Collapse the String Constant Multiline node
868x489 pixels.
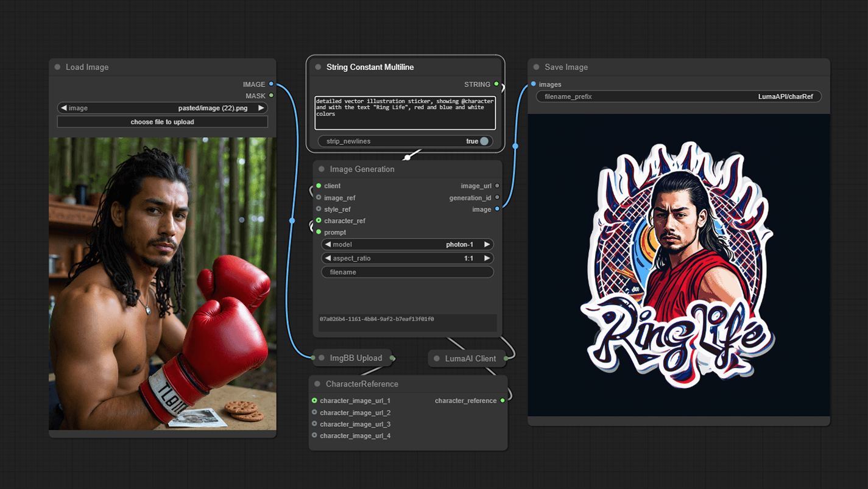[x=318, y=68]
